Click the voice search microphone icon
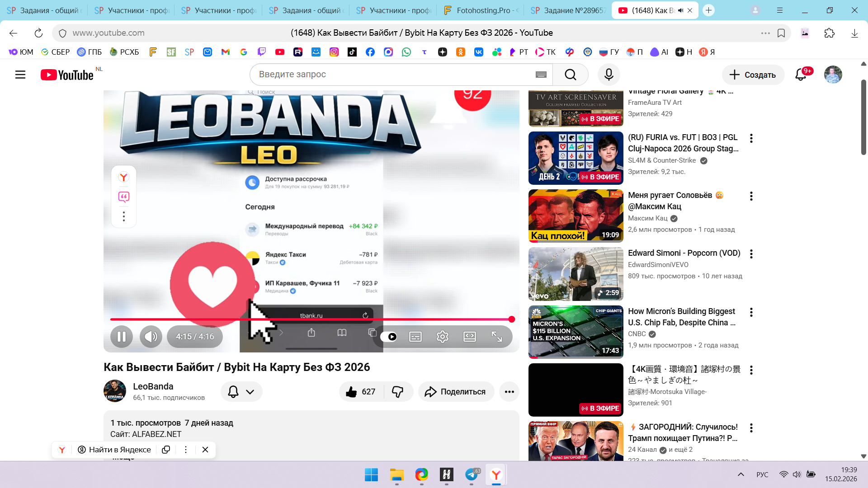868x488 pixels. point(609,75)
